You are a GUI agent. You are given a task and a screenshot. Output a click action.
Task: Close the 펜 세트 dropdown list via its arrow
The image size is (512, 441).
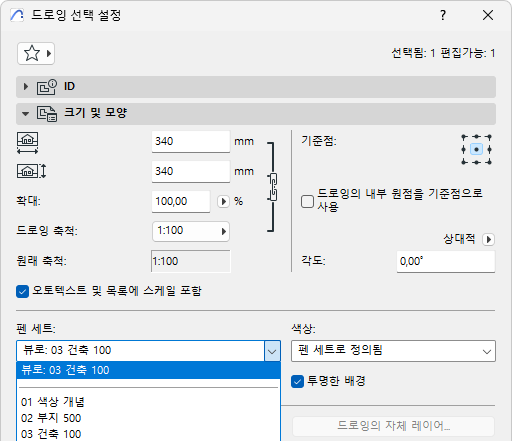(x=272, y=351)
